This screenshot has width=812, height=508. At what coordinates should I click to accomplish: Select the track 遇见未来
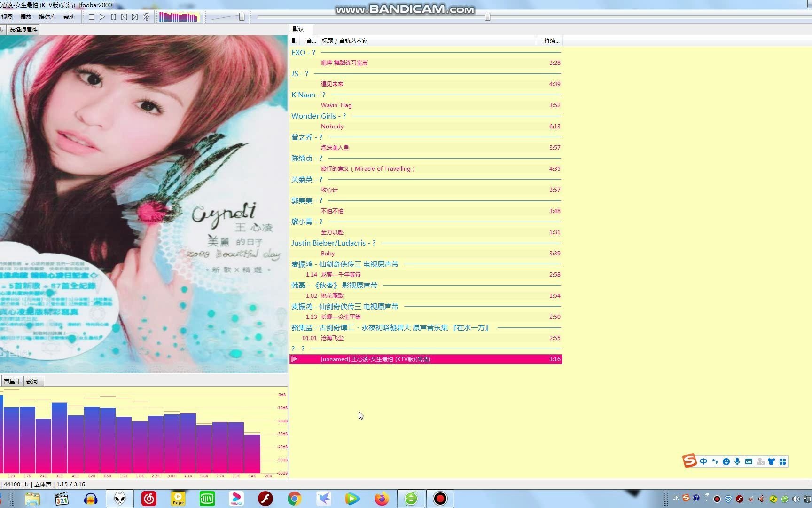tap(426, 84)
